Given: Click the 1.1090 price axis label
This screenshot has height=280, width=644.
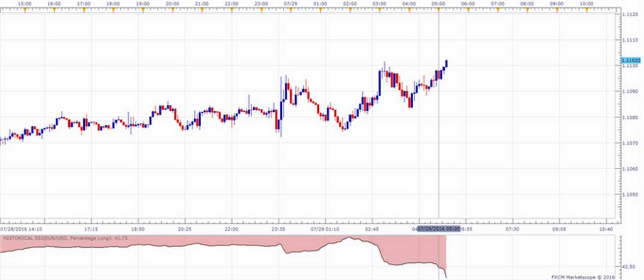Looking at the screenshot, I should [631, 91].
